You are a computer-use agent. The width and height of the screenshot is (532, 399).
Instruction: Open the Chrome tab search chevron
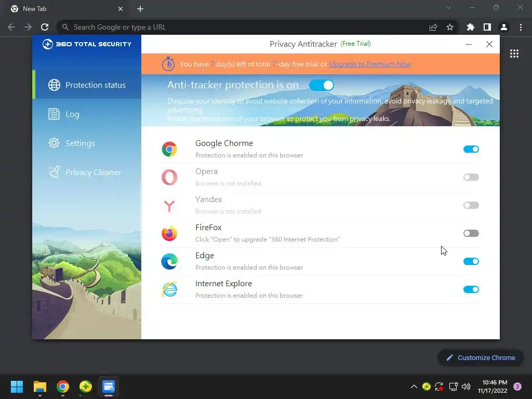click(x=448, y=7)
